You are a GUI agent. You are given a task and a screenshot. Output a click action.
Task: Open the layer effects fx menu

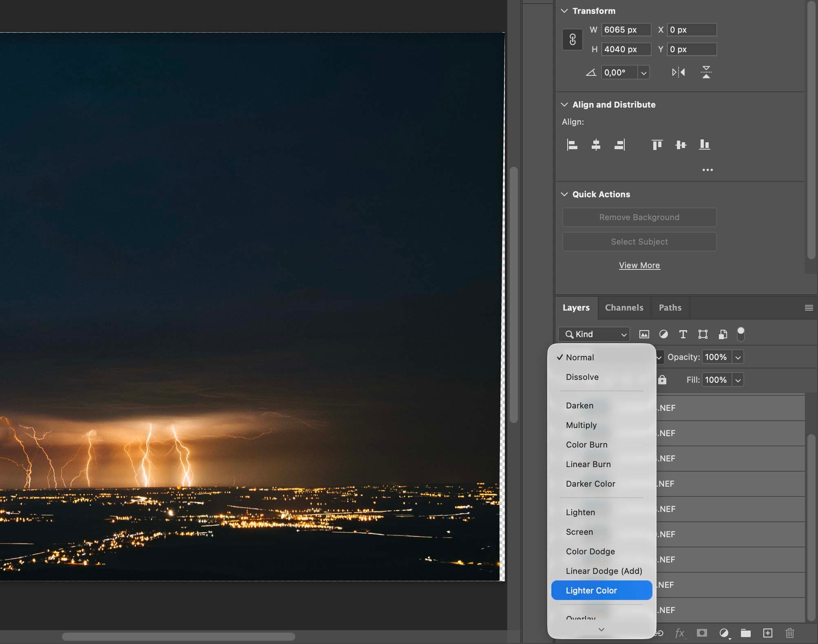tap(680, 633)
